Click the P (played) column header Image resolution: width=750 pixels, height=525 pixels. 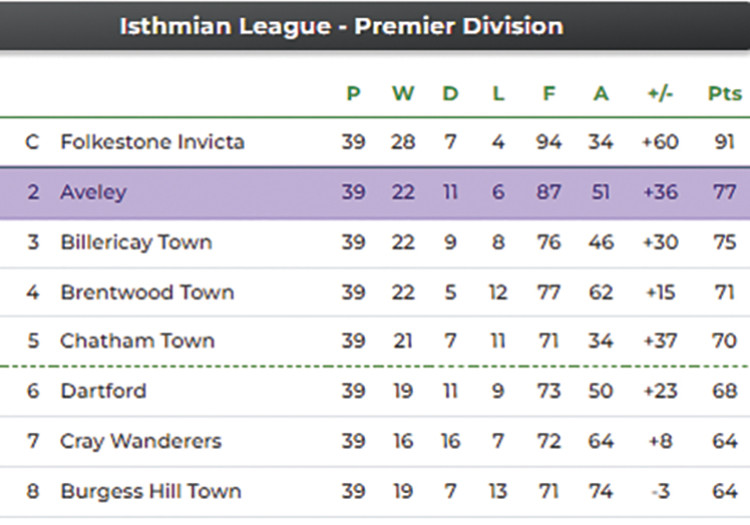click(x=353, y=94)
